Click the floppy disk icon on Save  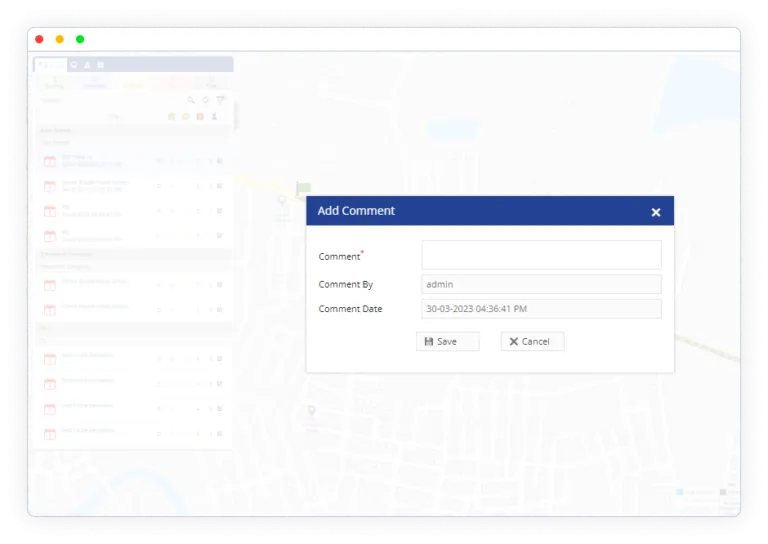(429, 341)
